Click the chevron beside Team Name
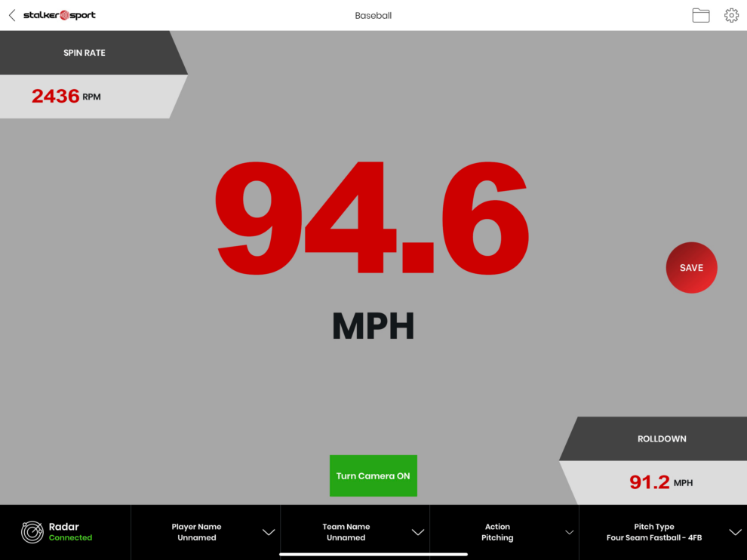747x560 pixels. 418,532
